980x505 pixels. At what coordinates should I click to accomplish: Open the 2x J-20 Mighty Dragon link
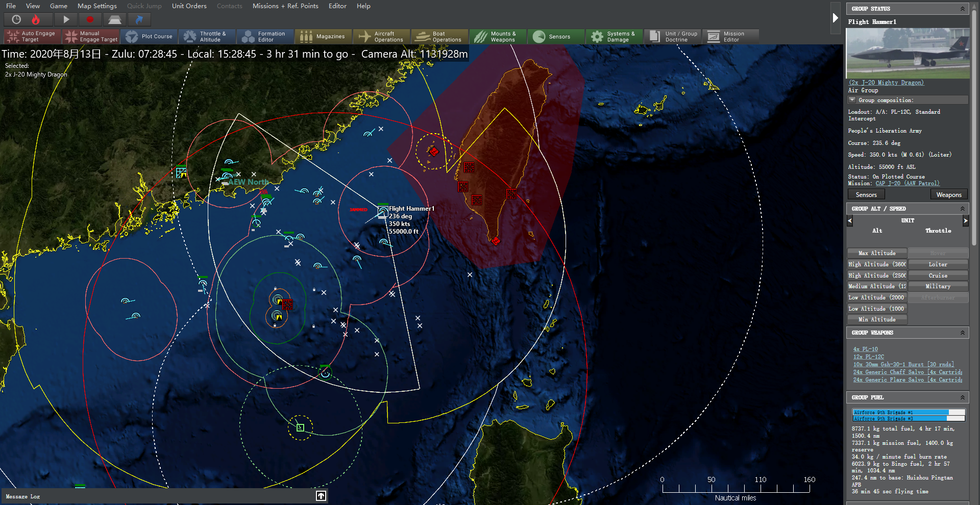coord(886,83)
